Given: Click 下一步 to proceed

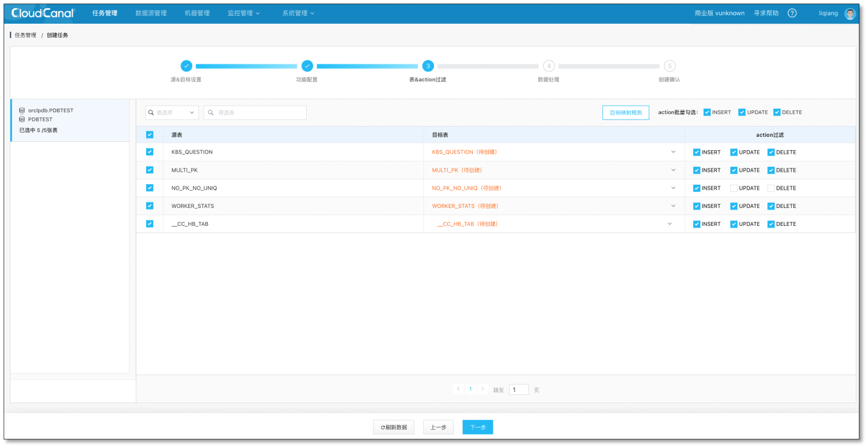Looking at the screenshot, I should [477, 427].
